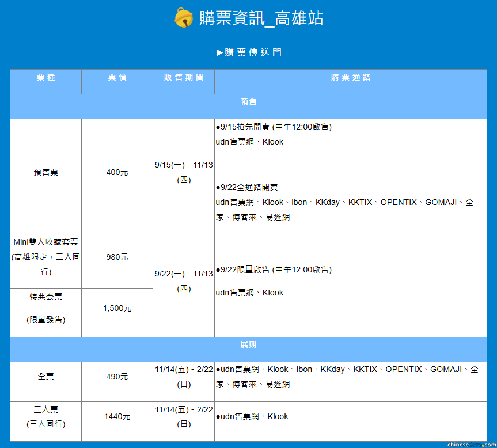The height and width of the screenshot is (448, 497).
Task: Select the 預售票 ticket type cell
Action: [45, 172]
